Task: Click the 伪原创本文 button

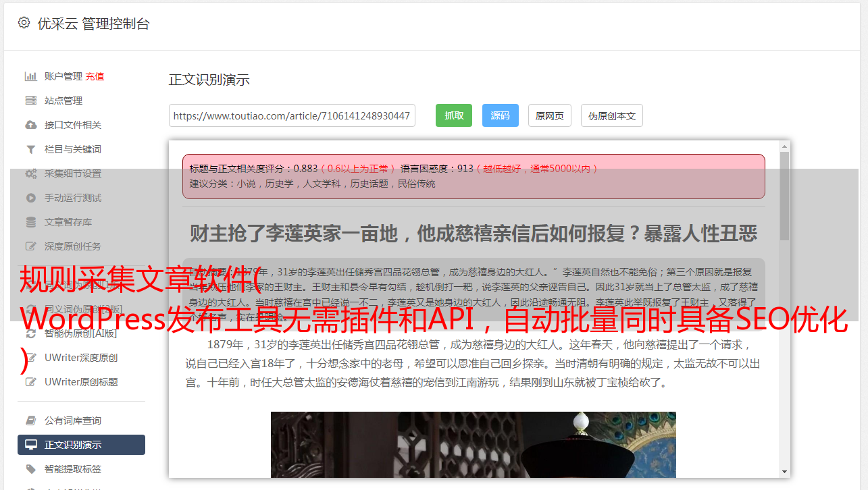Action: click(x=612, y=115)
